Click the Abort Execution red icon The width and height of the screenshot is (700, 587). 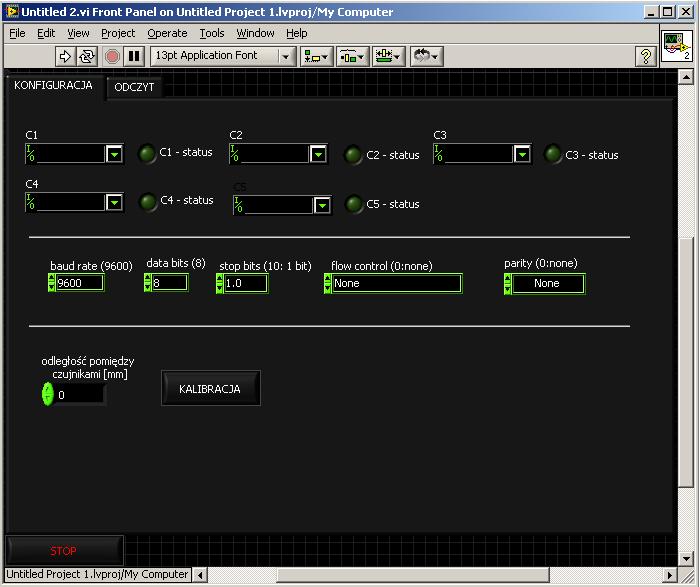point(112,56)
